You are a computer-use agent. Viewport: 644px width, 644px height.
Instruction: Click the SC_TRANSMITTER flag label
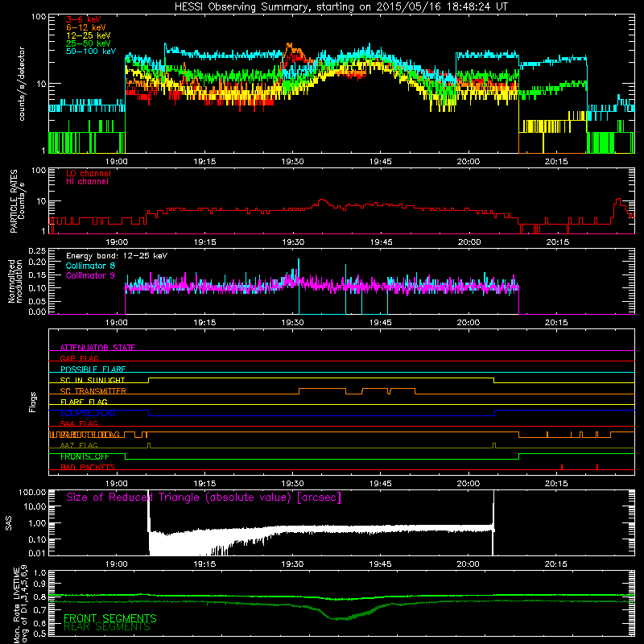pos(93,391)
